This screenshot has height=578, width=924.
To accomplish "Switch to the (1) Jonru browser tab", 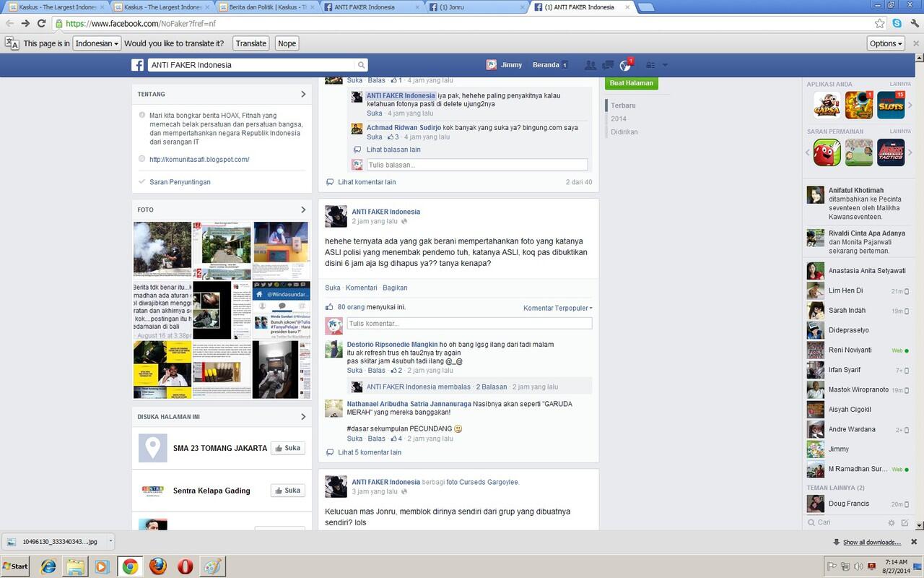I will click(x=455, y=7).
